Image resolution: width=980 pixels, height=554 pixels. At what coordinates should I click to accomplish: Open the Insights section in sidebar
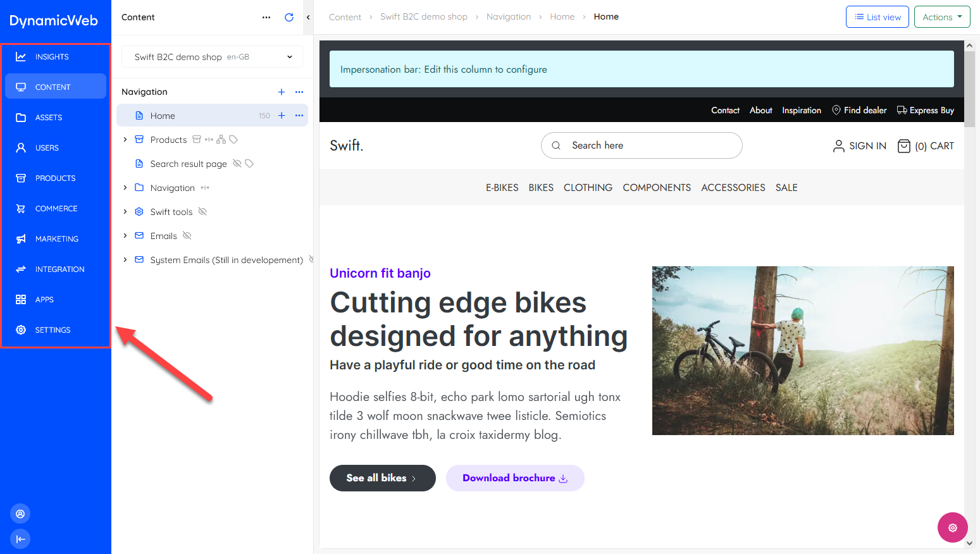coord(56,57)
